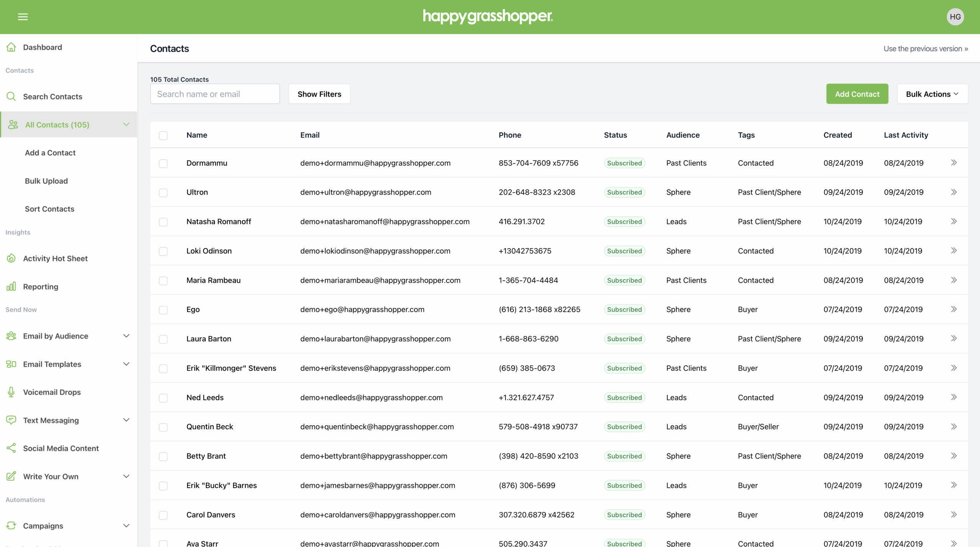Check the Erik "Bucky" Barnes checkbox

pos(163,486)
